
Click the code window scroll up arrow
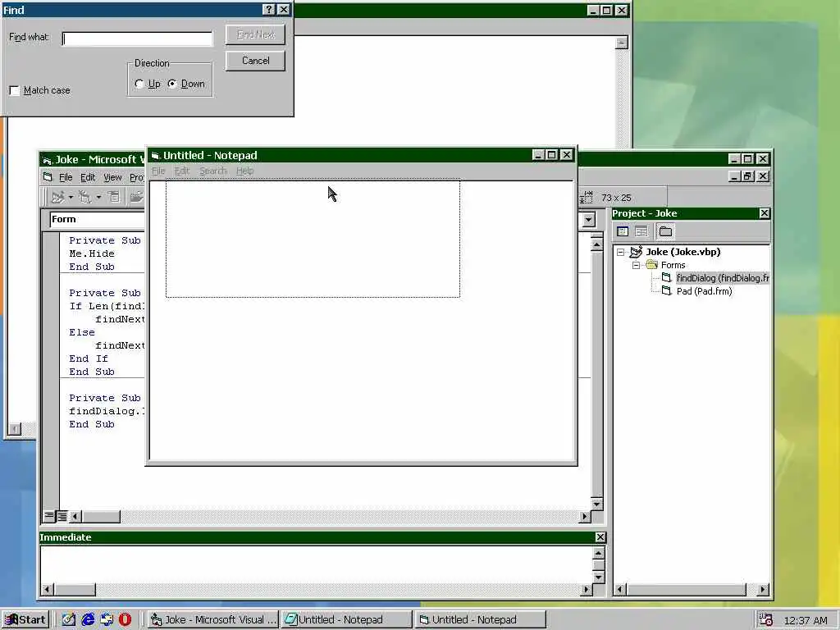coord(596,244)
